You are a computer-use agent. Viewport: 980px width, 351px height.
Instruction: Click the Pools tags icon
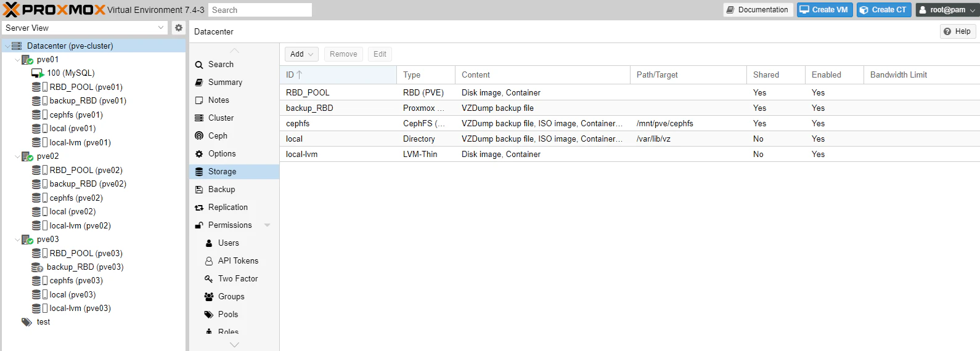pyautogui.click(x=209, y=315)
